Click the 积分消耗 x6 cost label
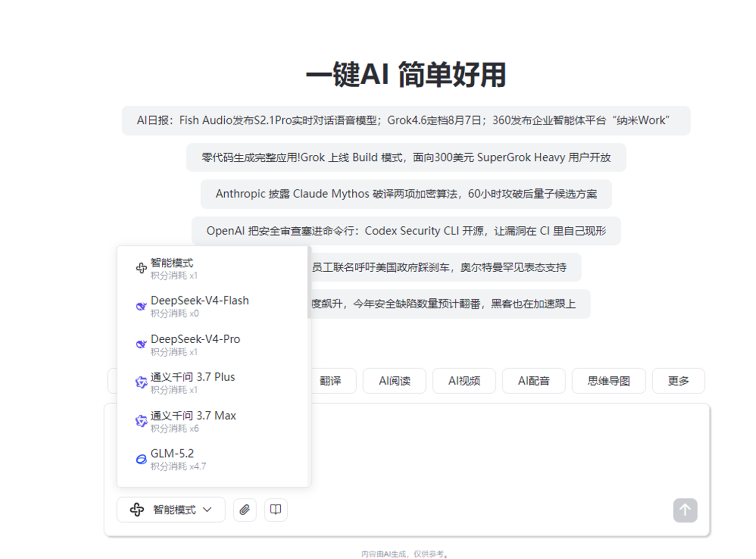This screenshot has width=756, height=559. 174,428
